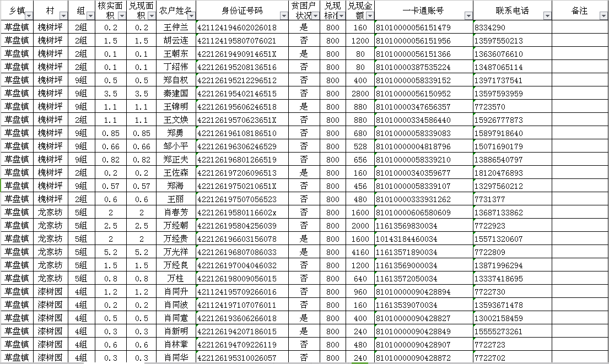Select the name cell 王佐森

pyautogui.click(x=176, y=173)
